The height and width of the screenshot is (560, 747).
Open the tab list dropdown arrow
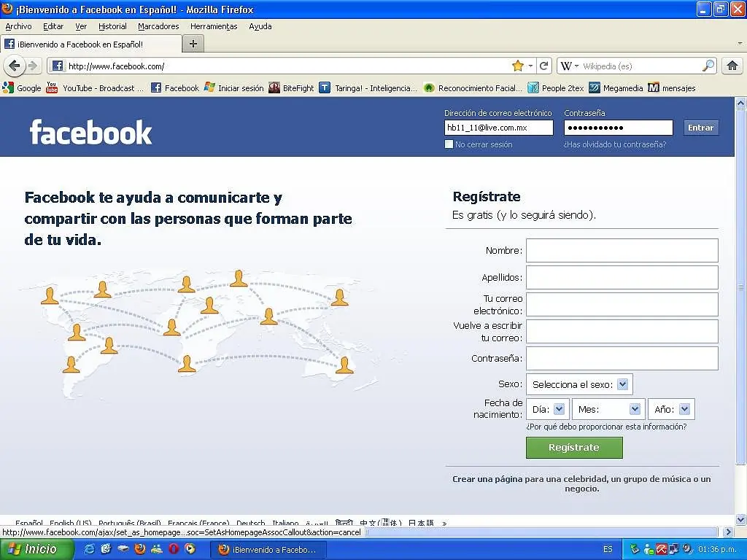point(740,43)
